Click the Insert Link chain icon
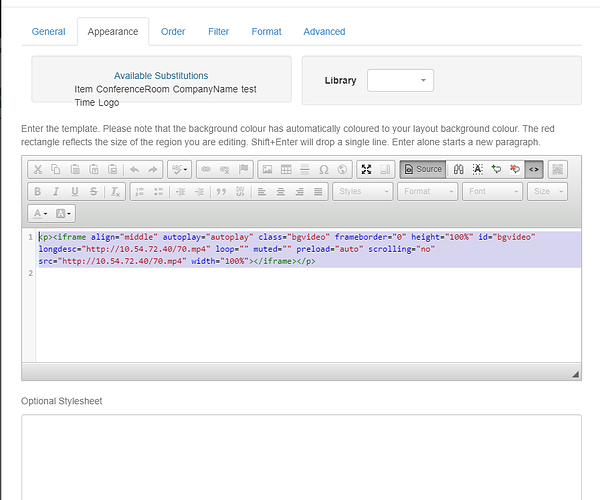This screenshot has width=600, height=500. click(x=206, y=169)
